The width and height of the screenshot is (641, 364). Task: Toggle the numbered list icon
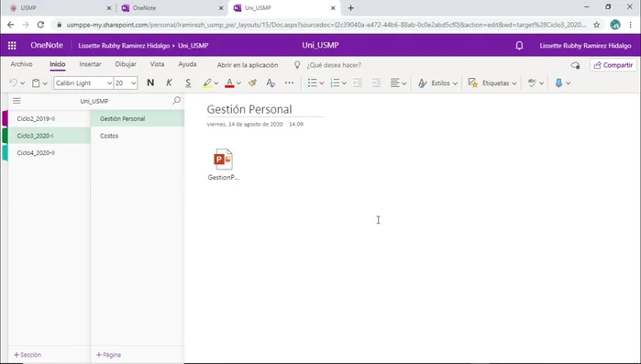coord(335,83)
